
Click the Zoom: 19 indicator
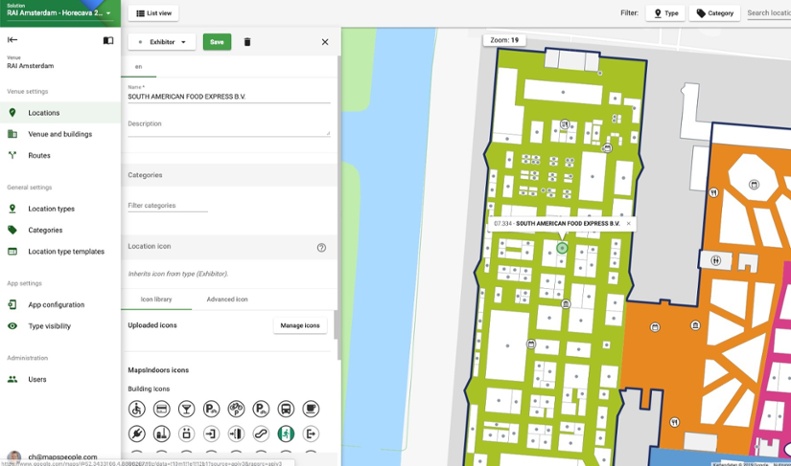(504, 40)
